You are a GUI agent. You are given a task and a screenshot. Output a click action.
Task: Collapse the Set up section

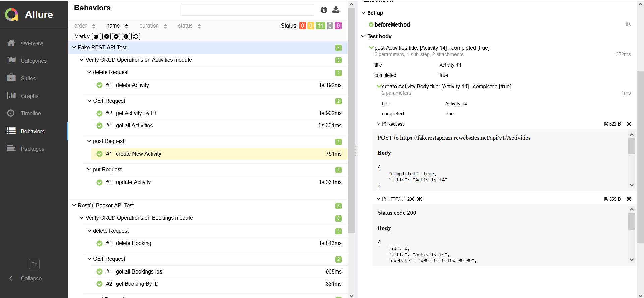(363, 13)
